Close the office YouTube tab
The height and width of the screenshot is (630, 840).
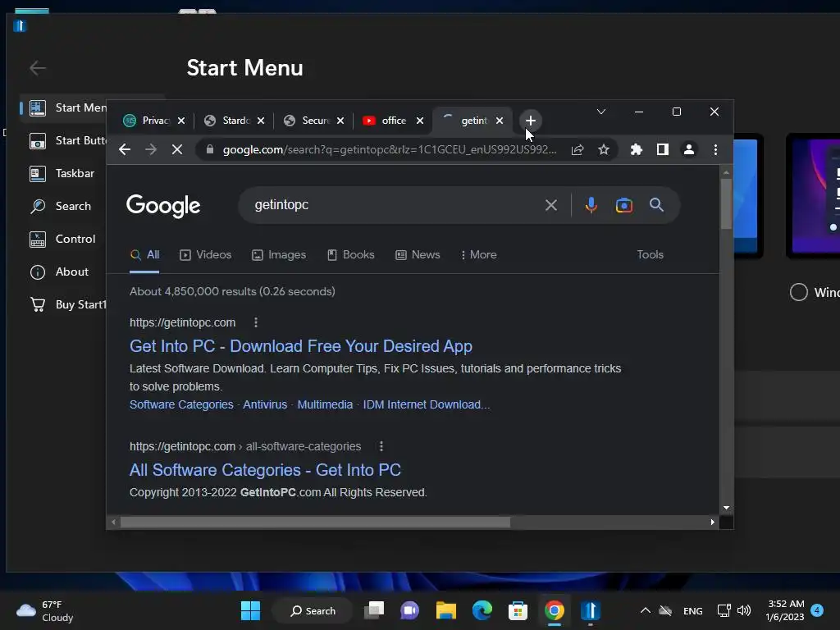point(420,121)
